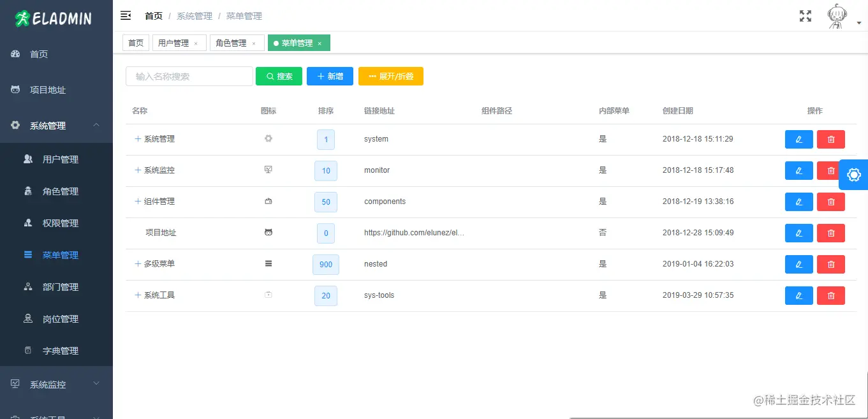Edit the 系统监控 row
This screenshot has width=868, height=419.
coord(798,170)
